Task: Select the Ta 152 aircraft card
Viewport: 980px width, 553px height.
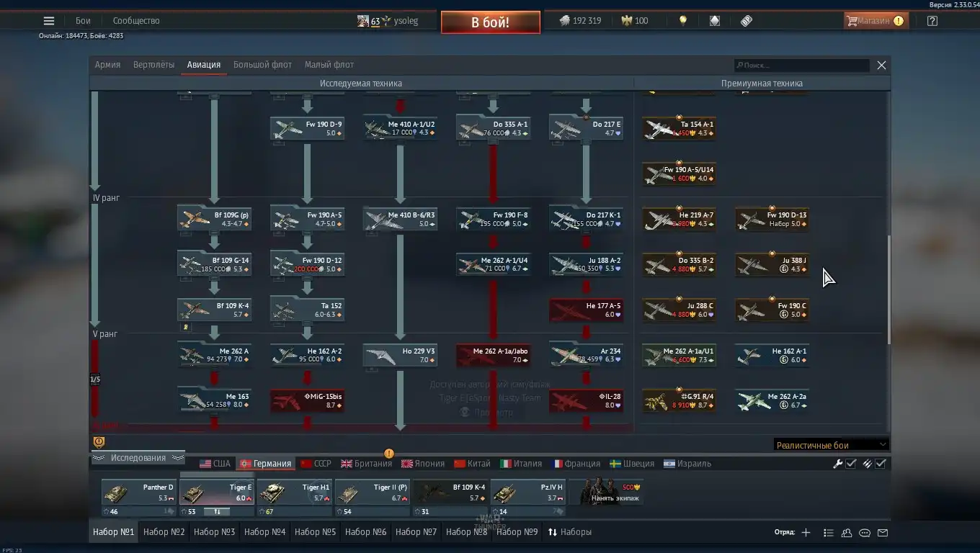Action: click(x=307, y=310)
